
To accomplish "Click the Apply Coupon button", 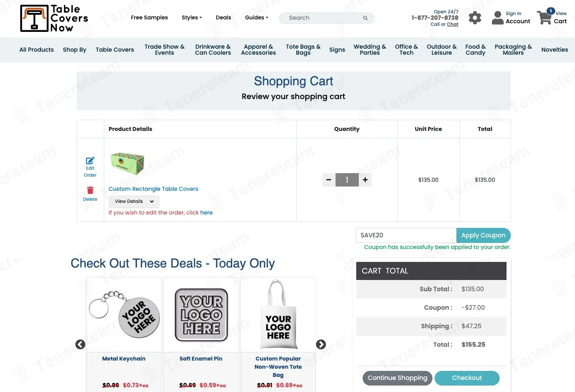I will click(x=483, y=236).
